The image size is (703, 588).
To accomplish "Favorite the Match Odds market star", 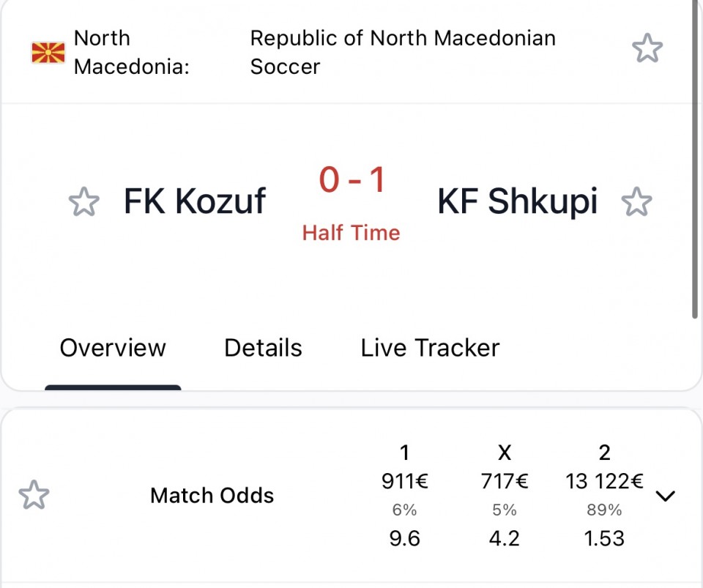I will click(34, 495).
